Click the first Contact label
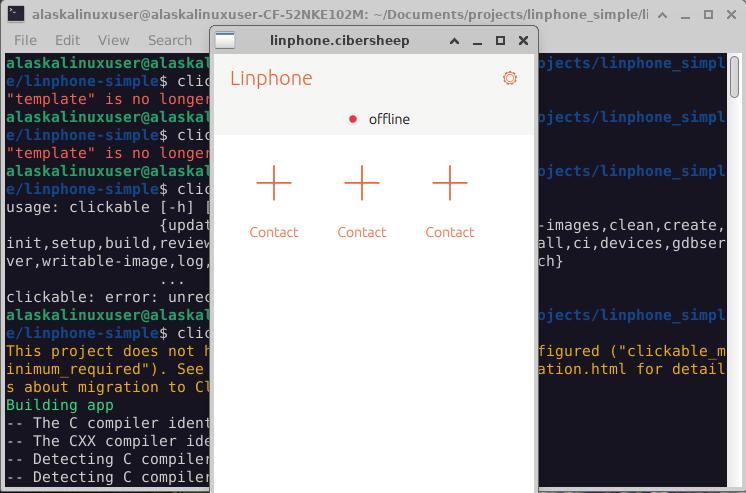Screen dimensions: 746x493 tap(274, 232)
